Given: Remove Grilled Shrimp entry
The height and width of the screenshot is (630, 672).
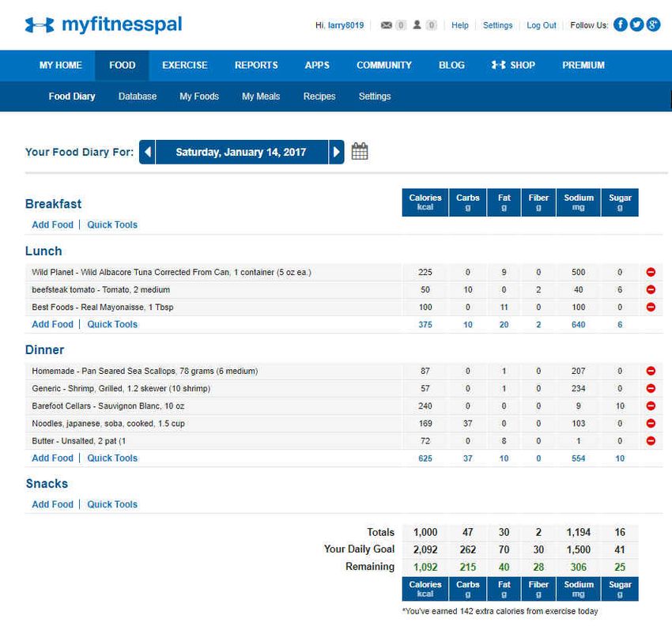Looking at the screenshot, I should coord(651,389).
